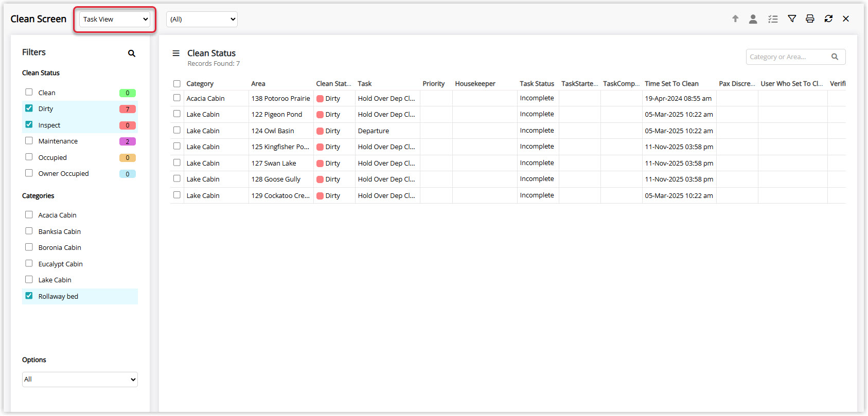Select the 129 Cockatoo row checkbox

[177, 195]
